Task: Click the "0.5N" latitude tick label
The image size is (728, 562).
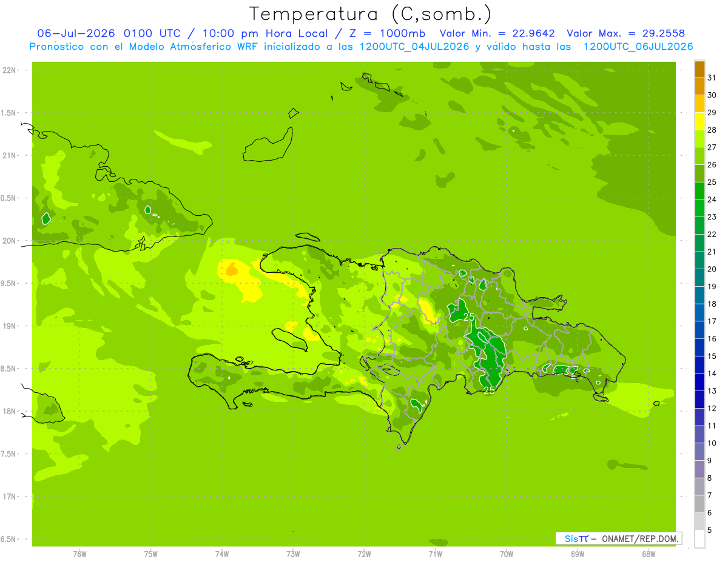Action: pyautogui.click(x=8, y=198)
